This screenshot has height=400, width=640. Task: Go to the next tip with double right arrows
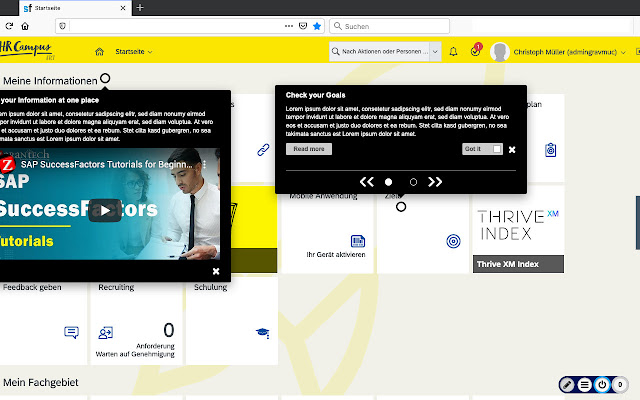click(x=435, y=182)
